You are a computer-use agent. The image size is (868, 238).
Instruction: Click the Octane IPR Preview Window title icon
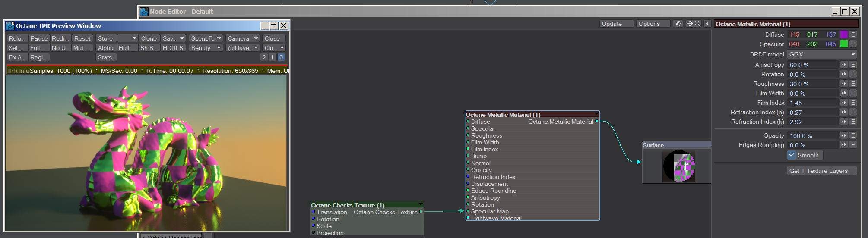[x=10, y=26]
